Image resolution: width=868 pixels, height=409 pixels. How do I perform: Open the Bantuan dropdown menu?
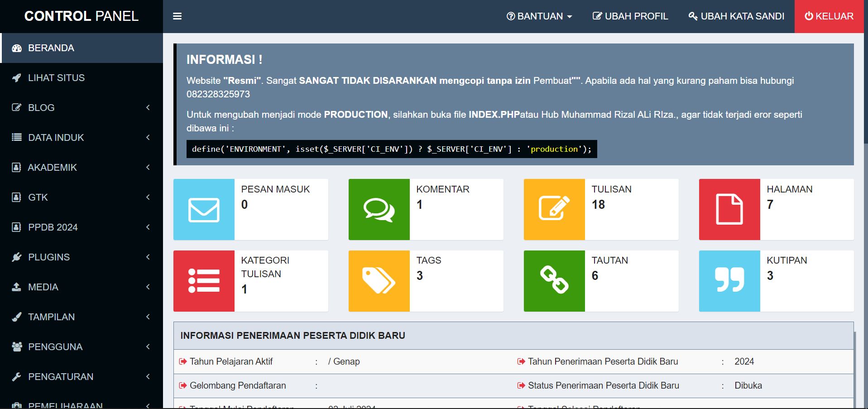coord(539,16)
